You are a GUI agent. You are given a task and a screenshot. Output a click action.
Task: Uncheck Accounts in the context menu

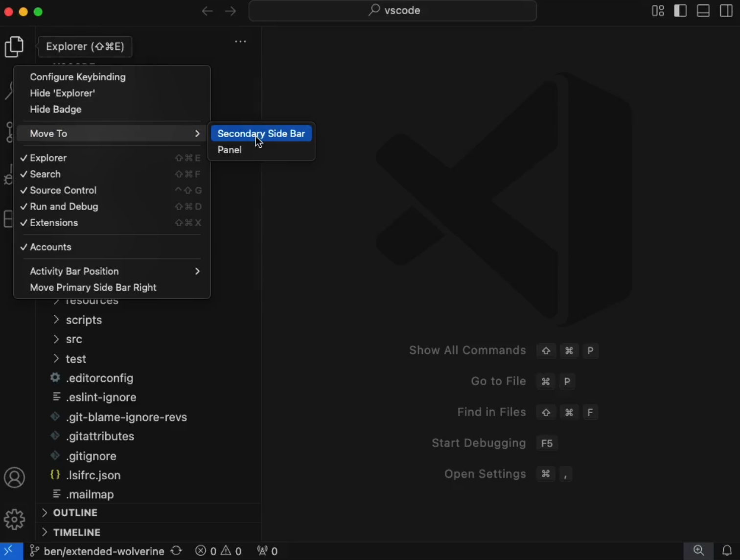click(x=112, y=247)
